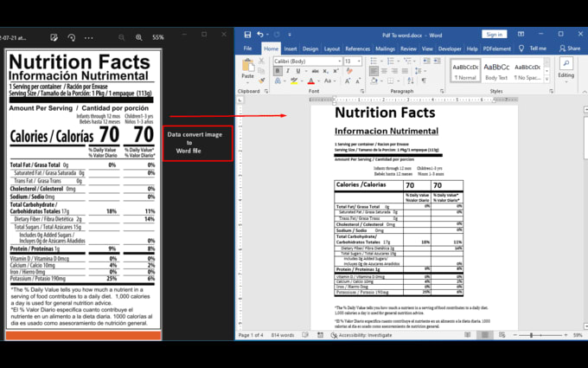Open See more menu in photo viewer

[88, 37]
